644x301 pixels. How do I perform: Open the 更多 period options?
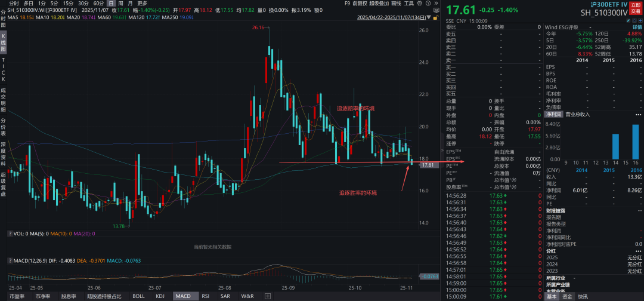pos(142,4)
